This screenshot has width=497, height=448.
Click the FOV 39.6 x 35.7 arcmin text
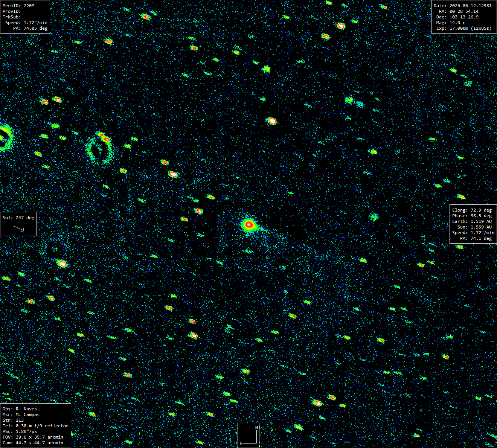pyautogui.click(x=33, y=437)
